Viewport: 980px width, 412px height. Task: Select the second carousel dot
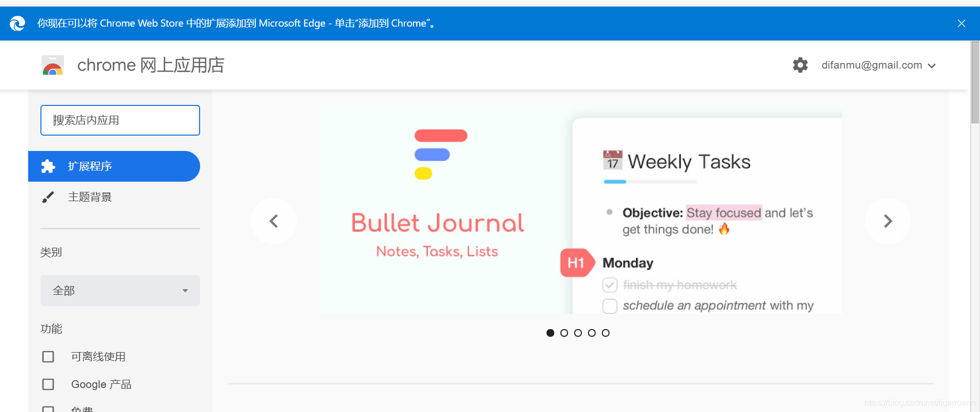coord(564,333)
